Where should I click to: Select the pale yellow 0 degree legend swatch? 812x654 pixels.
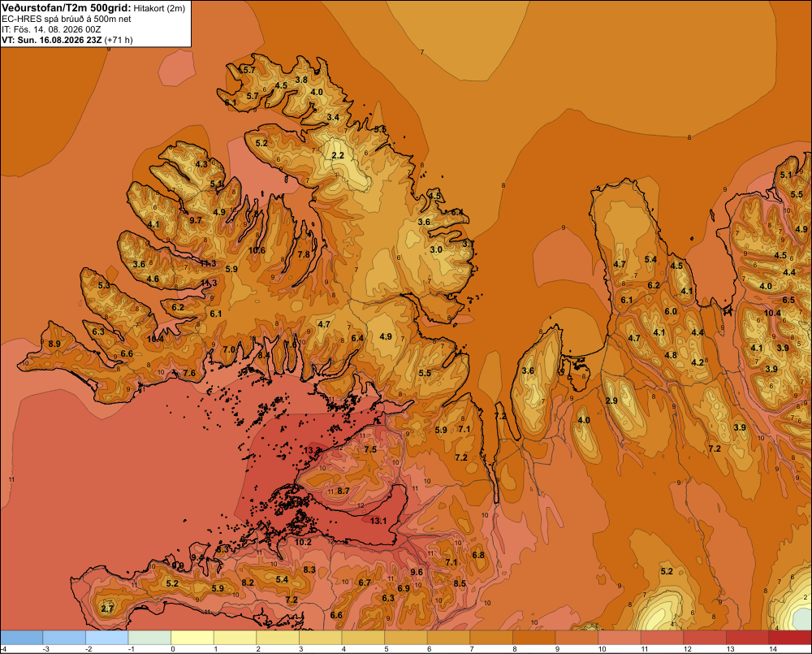pos(192,638)
